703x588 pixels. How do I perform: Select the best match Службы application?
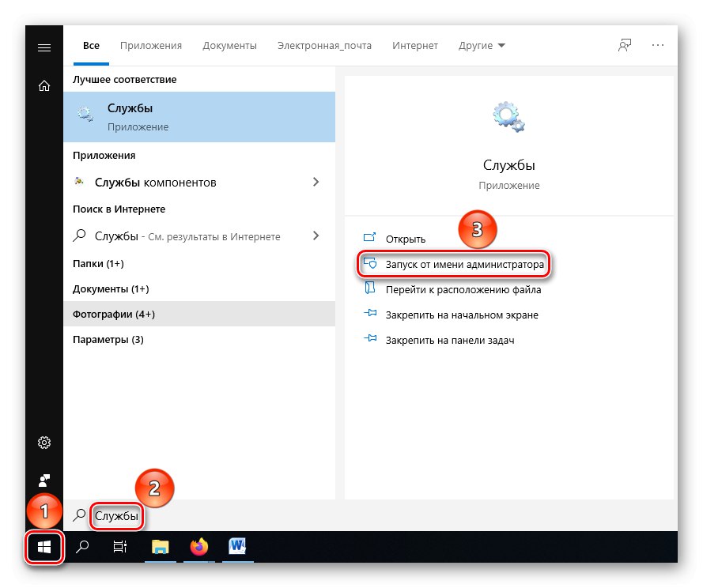coord(199,117)
